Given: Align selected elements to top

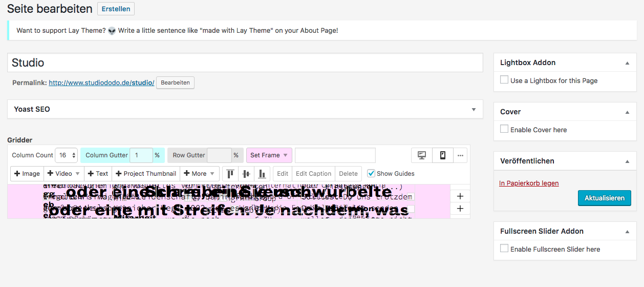Looking at the screenshot, I should 230,174.
